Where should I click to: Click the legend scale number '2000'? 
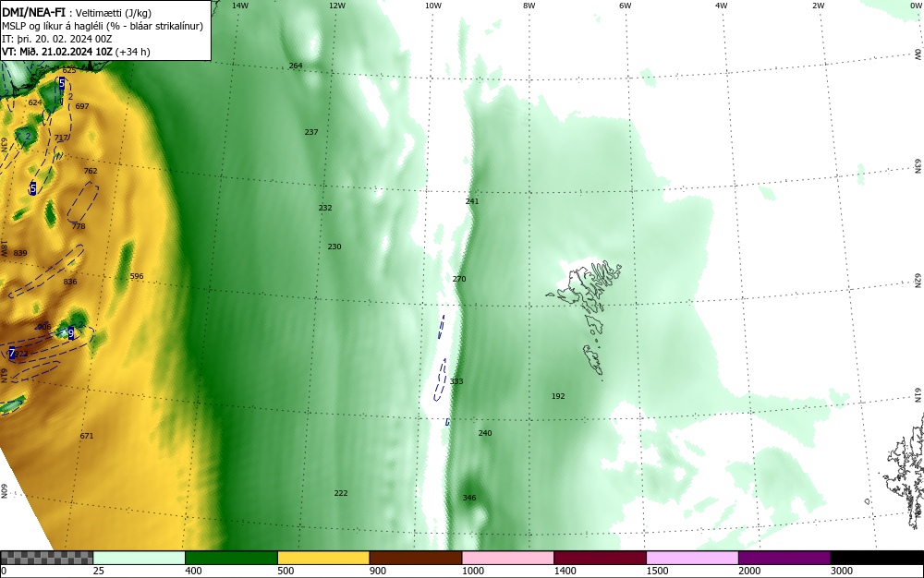pyautogui.click(x=749, y=571)
